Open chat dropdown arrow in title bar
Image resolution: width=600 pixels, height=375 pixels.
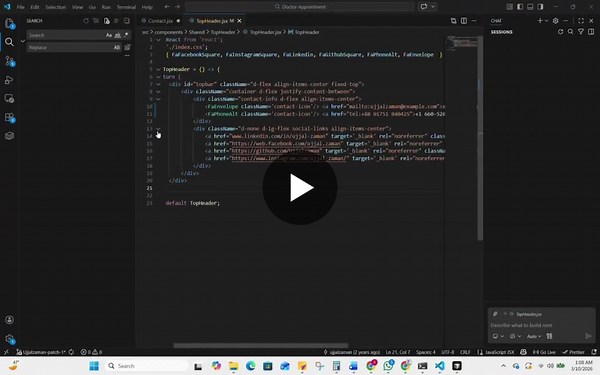click(x=433, y=7)
